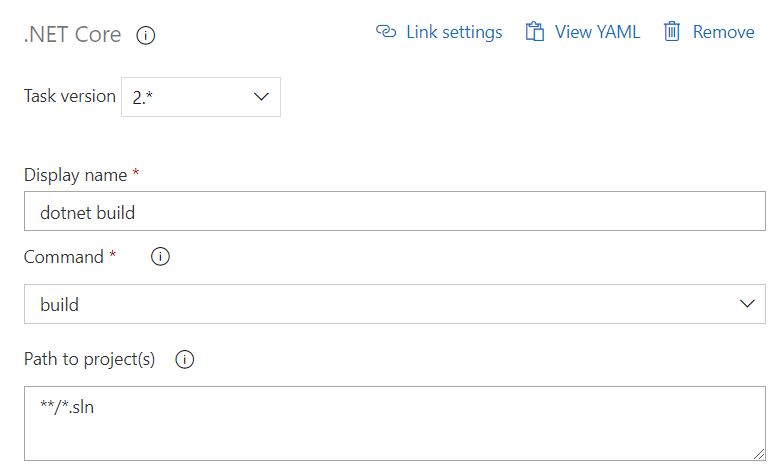Click the Path to project(s) label
The height and width of the screenshot is (470, 783).
89,359
